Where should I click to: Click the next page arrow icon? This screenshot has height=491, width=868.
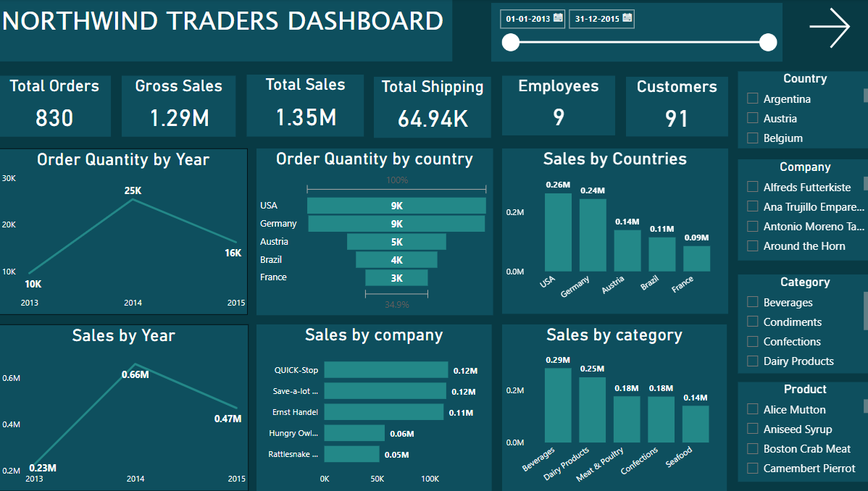tap(830, 28)
